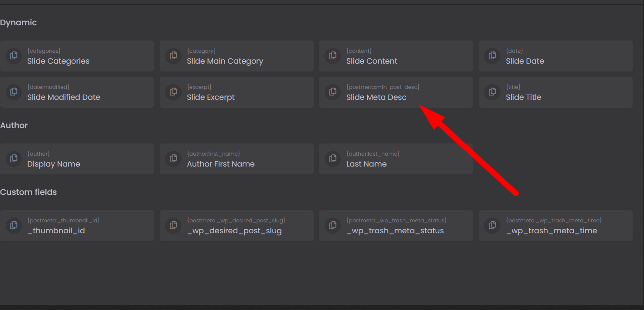Click the {author:first_name} tag text
Viewport: 644px width, 310px height.
coord(213,154)
